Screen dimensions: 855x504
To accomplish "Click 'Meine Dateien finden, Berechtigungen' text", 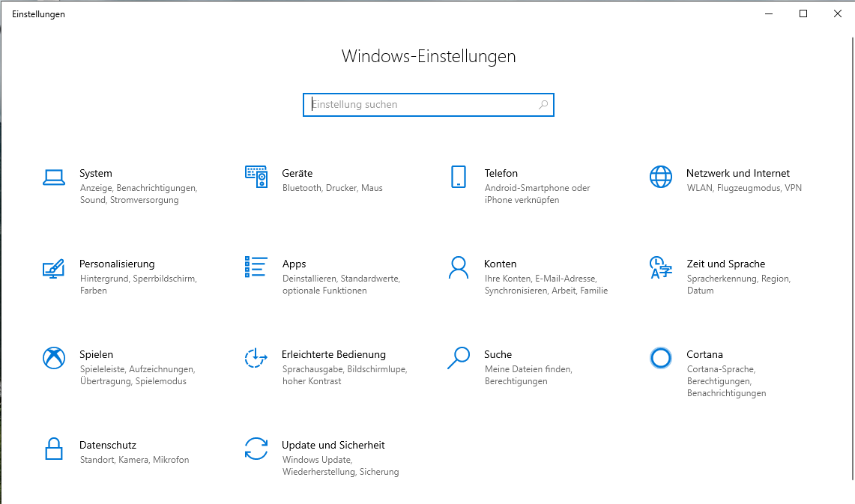I will click(528, 375).
